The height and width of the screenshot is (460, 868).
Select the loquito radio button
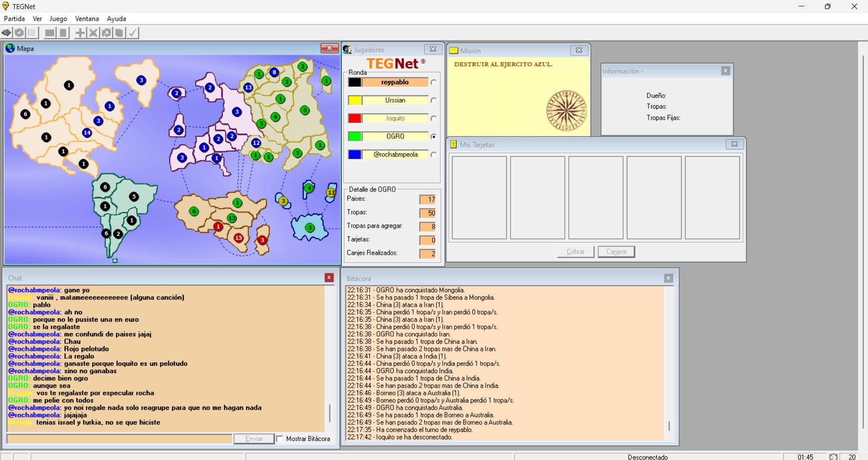[434, 119]
